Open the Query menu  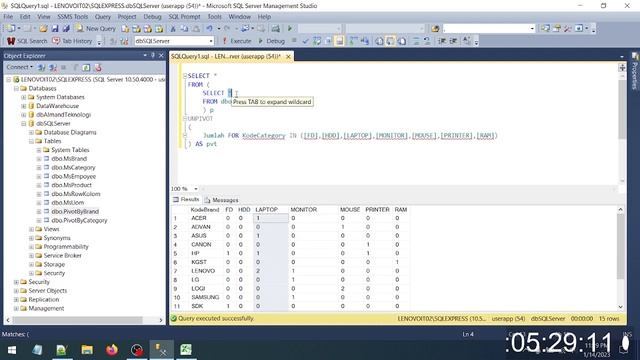[102, 17]
